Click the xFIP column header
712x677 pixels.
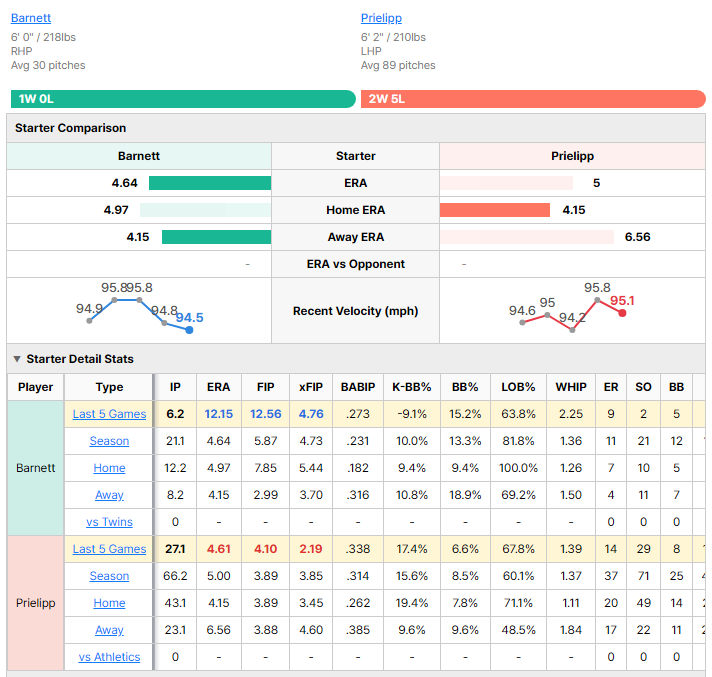pyautogui.click(x=311, y=387)
